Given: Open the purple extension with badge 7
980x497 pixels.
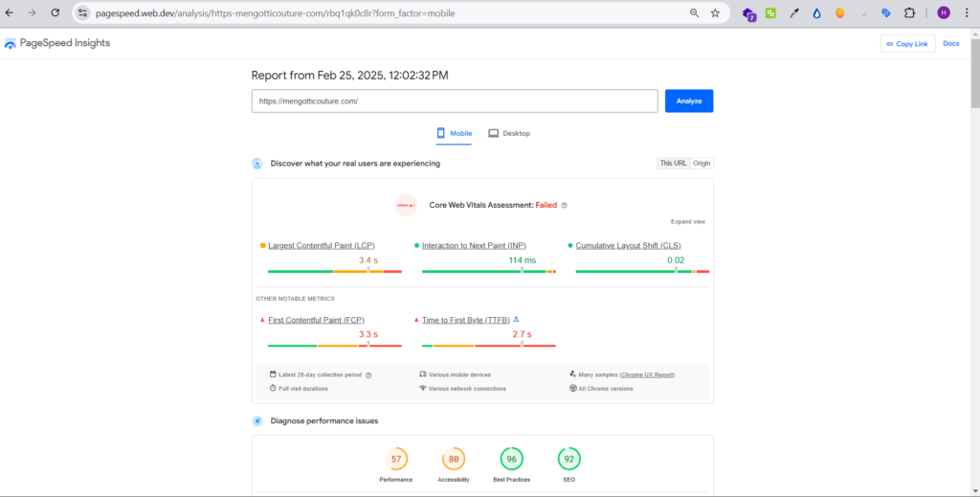Looking at the screenshot, I should (748, 13).
